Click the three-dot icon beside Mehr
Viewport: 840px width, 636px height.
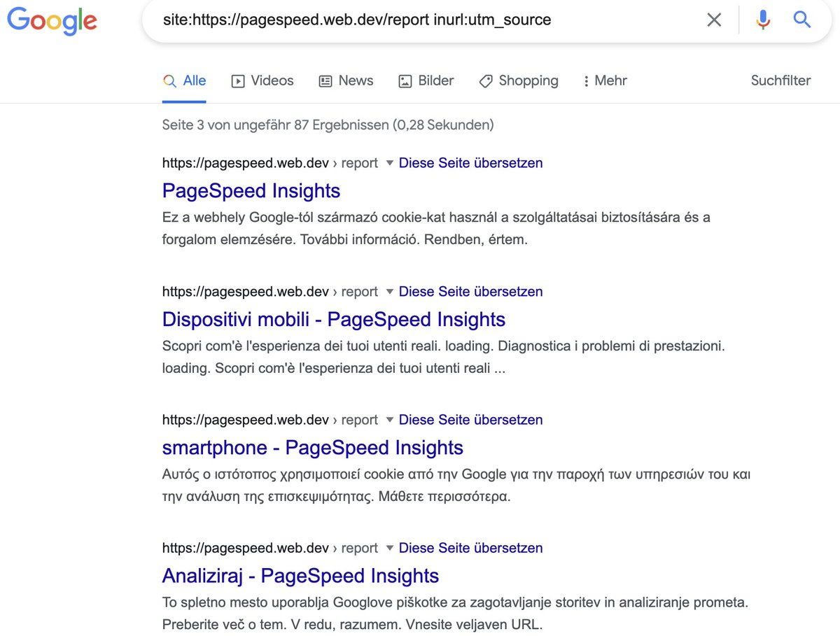[586, 81]
